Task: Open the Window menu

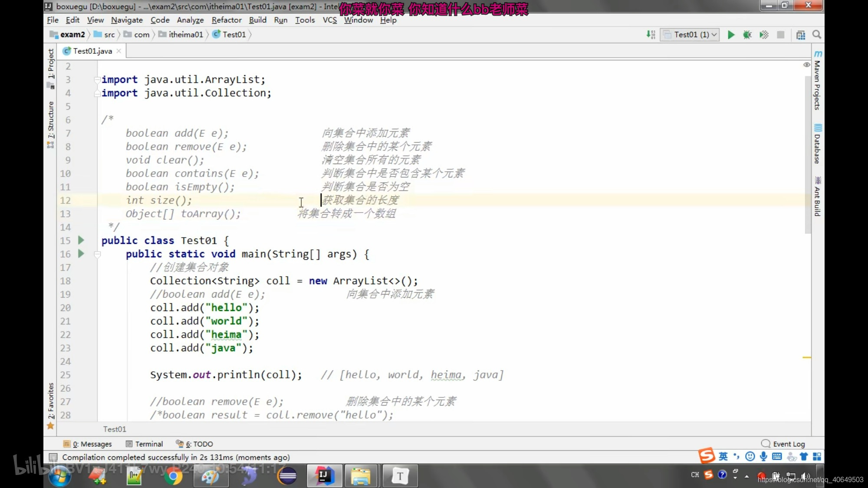Action: coord(358,20)
